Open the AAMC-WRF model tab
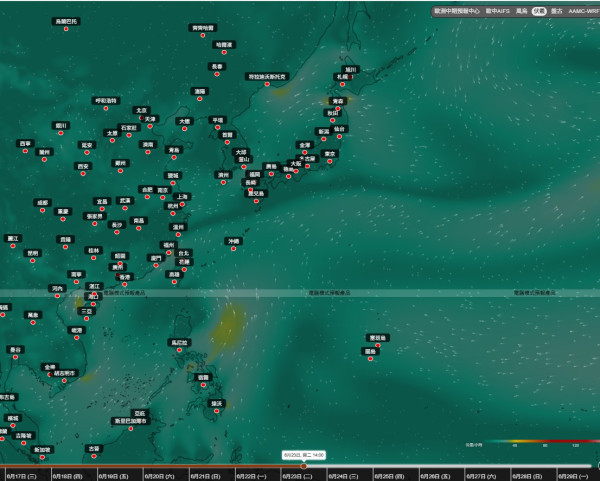 click(x=584, y=11)
